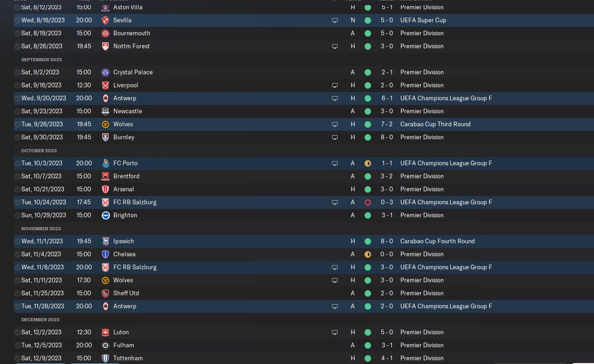Viewport: 594px width, 364px height.
Task: Click the Arsenal club badge
Action: [105, 189]
